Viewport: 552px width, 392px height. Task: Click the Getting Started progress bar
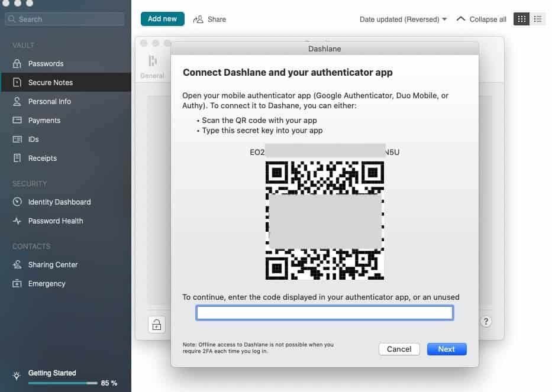[x=62, y=383]
